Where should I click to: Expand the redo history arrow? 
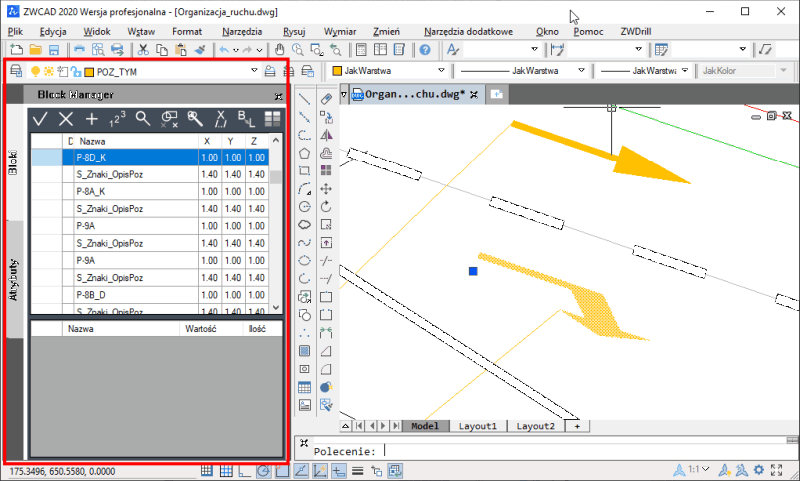[259, 50]
